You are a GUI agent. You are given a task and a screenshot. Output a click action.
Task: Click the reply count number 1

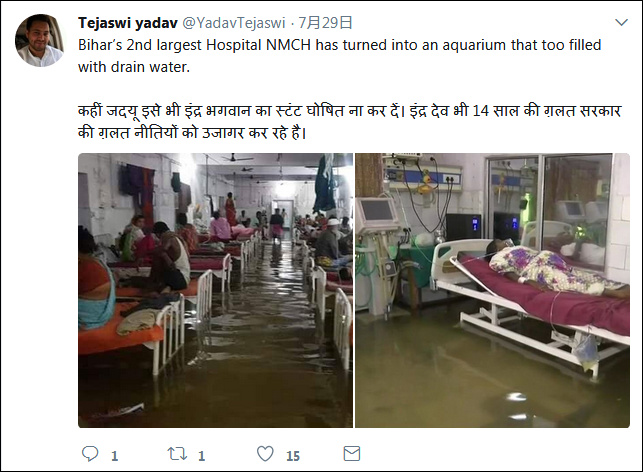click(x=114, y=456)
